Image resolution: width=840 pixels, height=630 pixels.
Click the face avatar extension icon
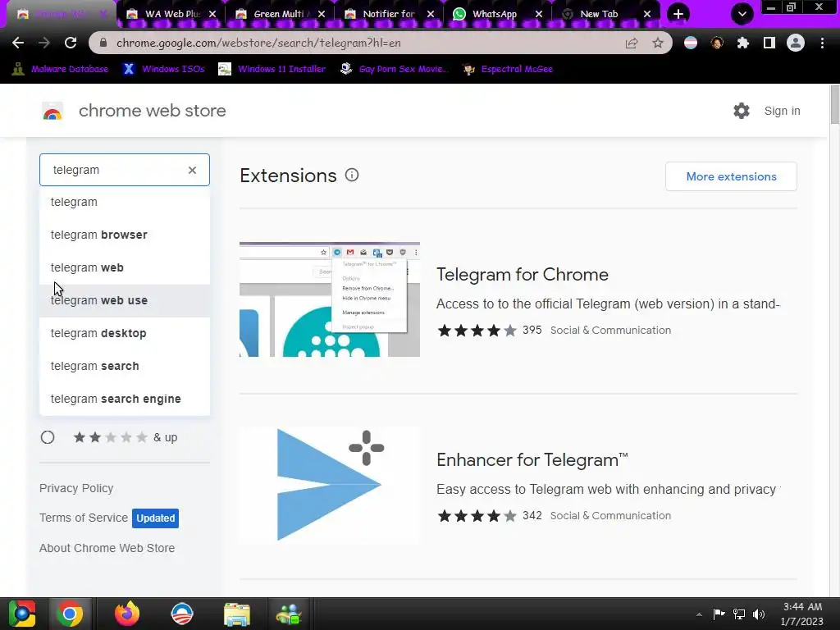point(717,43)
